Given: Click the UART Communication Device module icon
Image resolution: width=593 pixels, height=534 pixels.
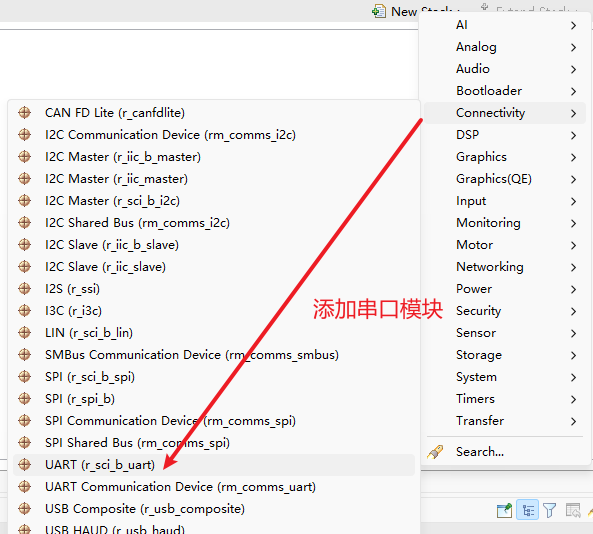Looking at the screenshot, I should tap(25, 486).
